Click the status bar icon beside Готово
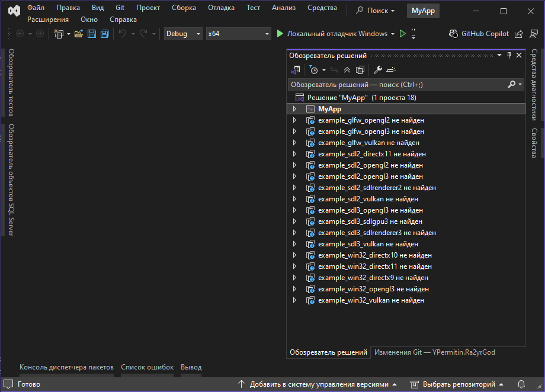 [x=8, y=384]
